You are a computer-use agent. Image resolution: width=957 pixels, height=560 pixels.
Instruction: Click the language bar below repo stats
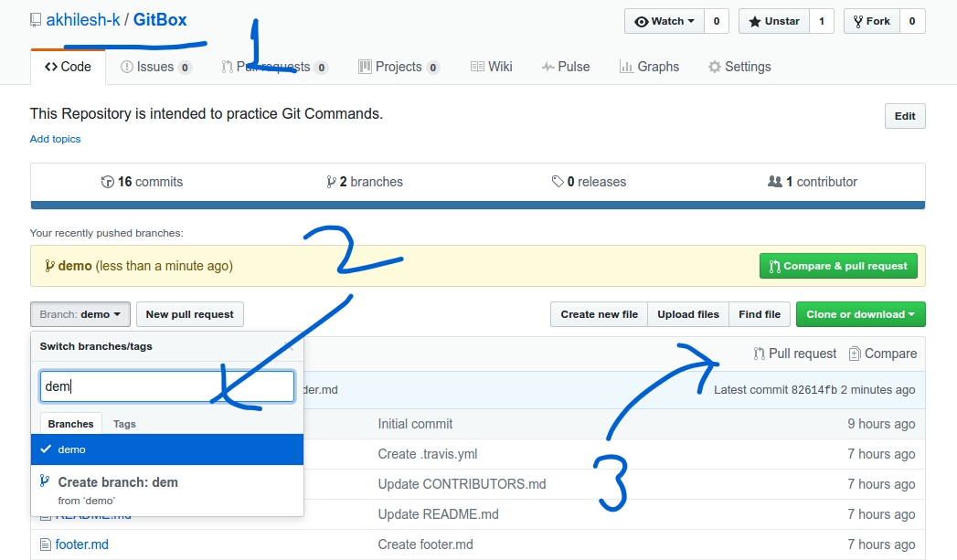click(x=478, y=206)
